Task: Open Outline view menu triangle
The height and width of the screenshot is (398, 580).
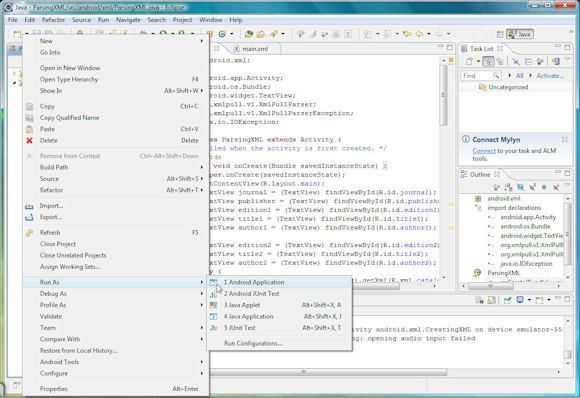Action: pos(567,185)
